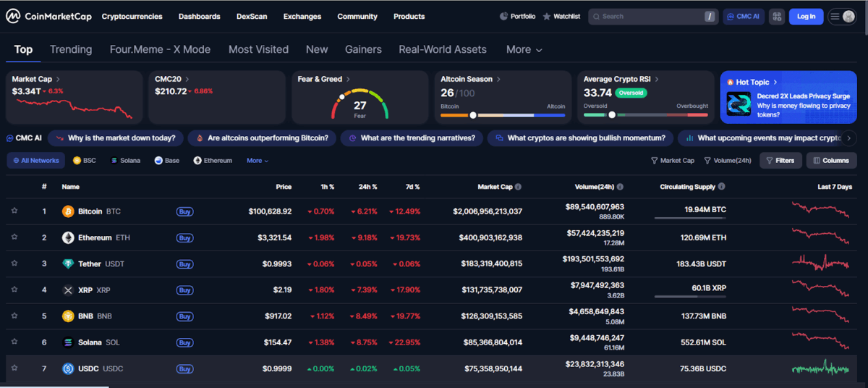The height and width of the screenshot is (388, 868).
Task: Star XRP to add to watchlist
Action: [14, 290]
